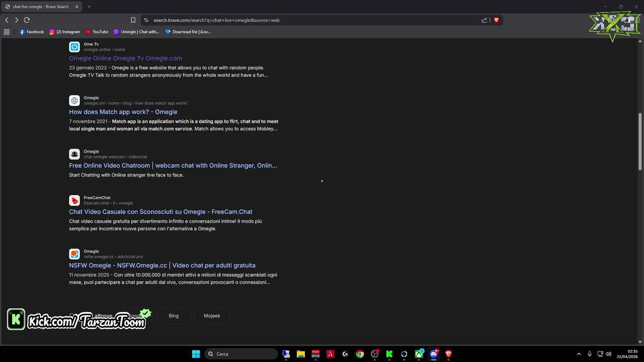Open the Windows Start menu
The image size is (644, 362).
(196, 354)
